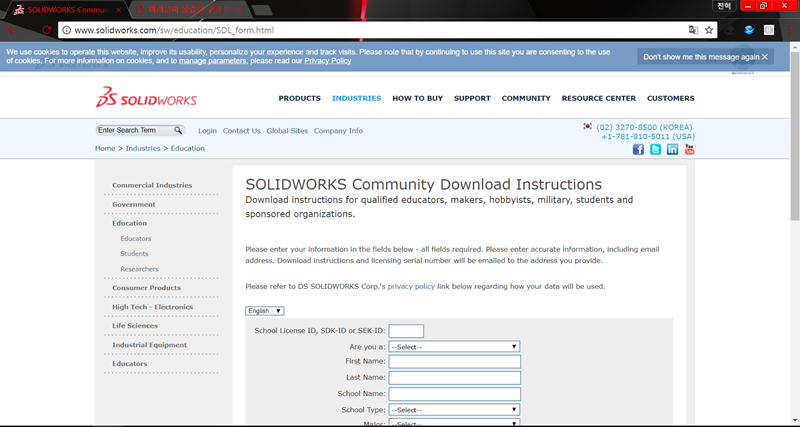The width and height of the screenshot is (800, 427).
Task: Focus the First Name field
Action: (455, 362)
